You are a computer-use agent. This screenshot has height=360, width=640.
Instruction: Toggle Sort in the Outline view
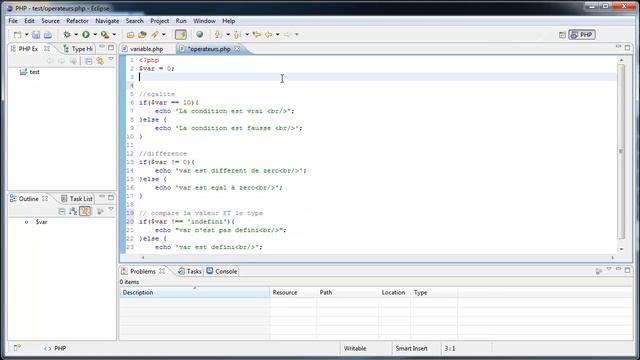[x=73, y=211]
